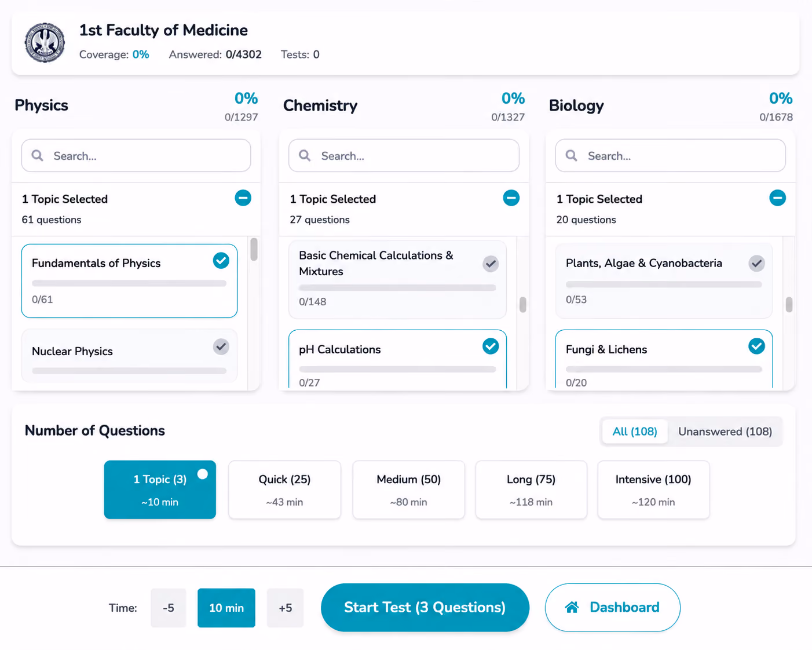Check Plants, Algae & Cyanobacteria topic
Screen dimensions: 812x650
756,264
